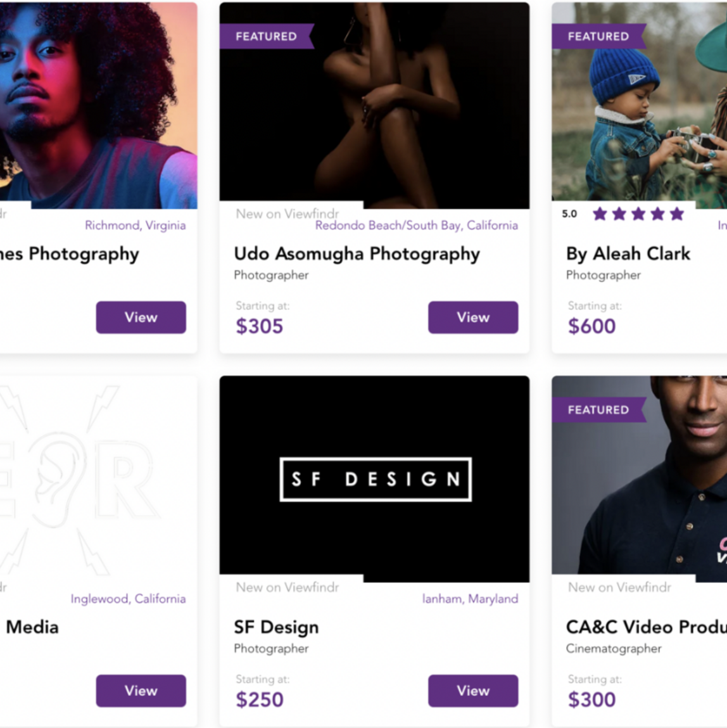Open the SF Design logo thumbnail
The width and height of the screenshot is (727, 728).
coord(374,479)
